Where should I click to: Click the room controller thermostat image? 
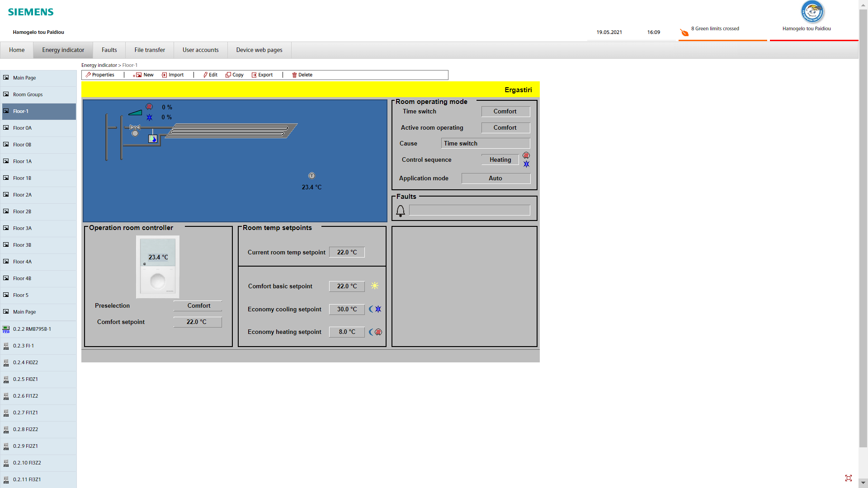(158, 267)
